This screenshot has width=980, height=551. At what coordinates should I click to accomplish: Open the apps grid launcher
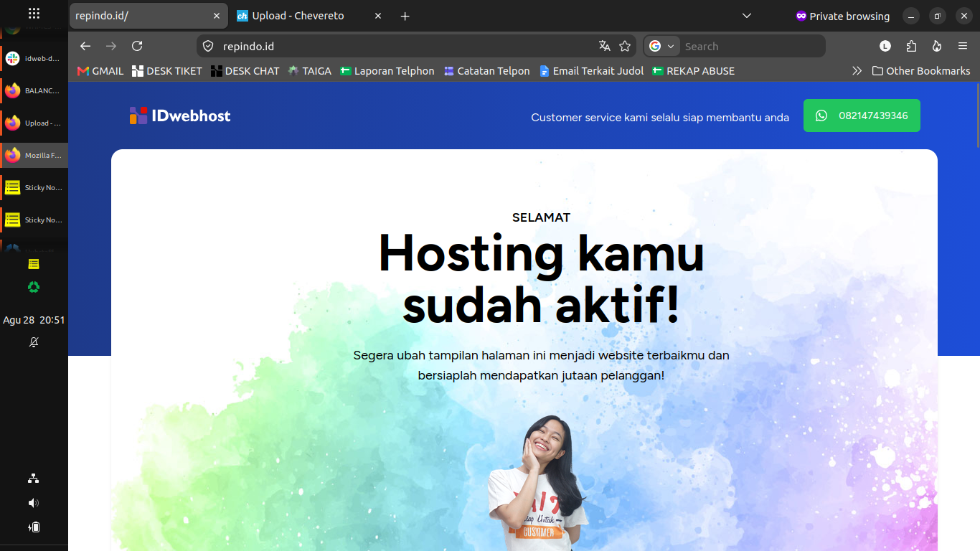(x=34, y=13)
